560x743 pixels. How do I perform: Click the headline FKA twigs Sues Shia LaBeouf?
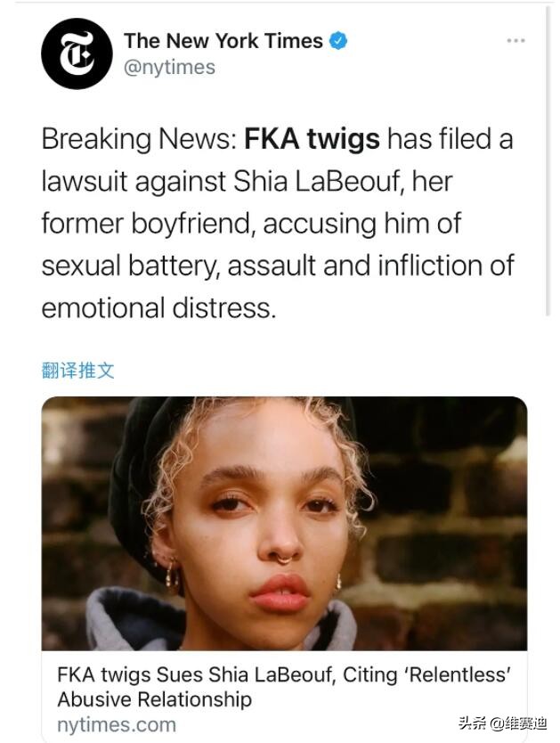(x=196, y=674)
